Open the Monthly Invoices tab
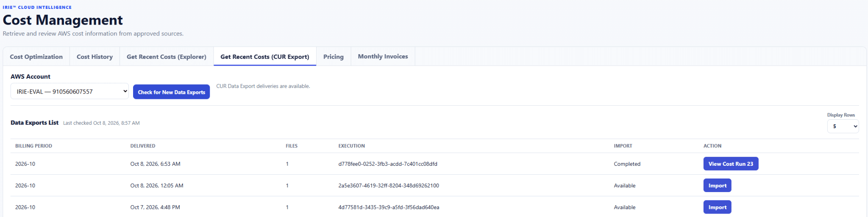Image resolution: width=868 pixels, height=217 pixels. [383, 57]
